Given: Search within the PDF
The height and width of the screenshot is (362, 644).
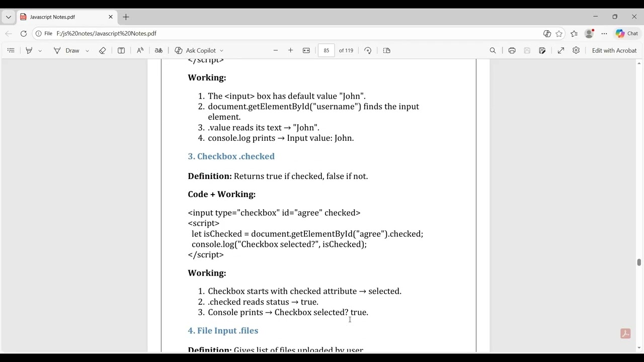Looking at the screenshot, I should click(x=493, y=50).
